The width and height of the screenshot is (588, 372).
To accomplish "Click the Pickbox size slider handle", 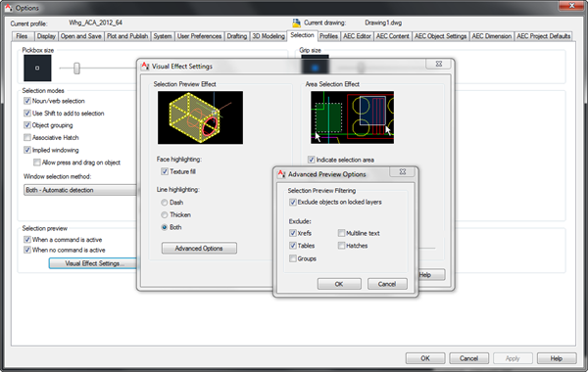I will (x=76, y=69).
